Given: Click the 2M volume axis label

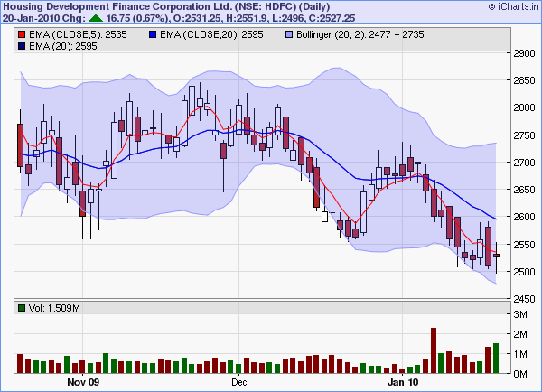Looking at the screenshot, I should 520,334.
